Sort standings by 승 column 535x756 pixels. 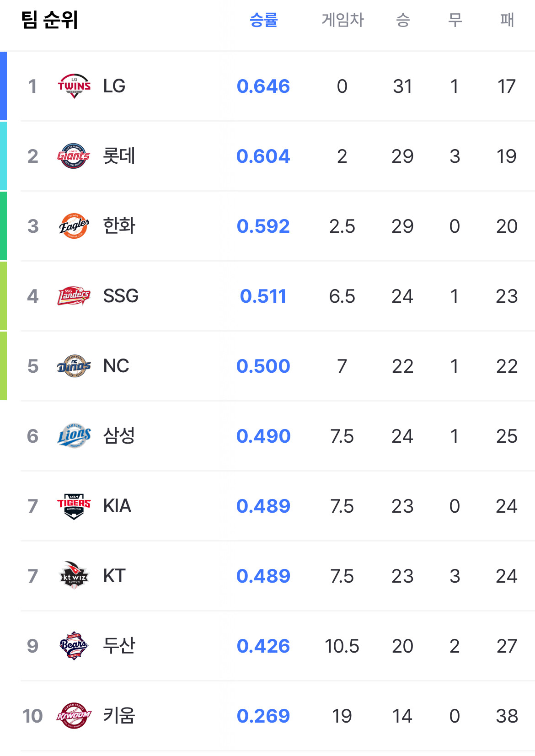pos(403,20)
